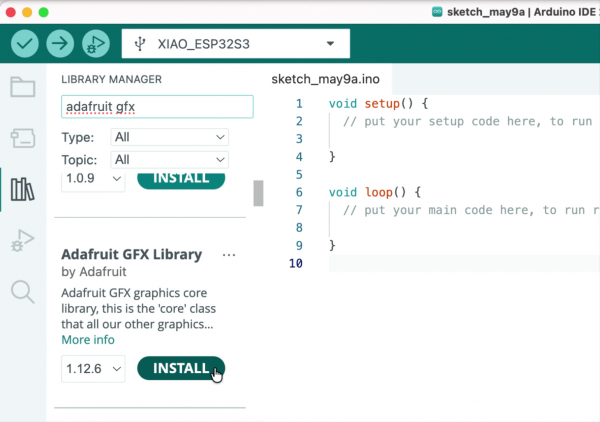
Task: Open the Search magnifier in sidebar
Action: [23, 292]
